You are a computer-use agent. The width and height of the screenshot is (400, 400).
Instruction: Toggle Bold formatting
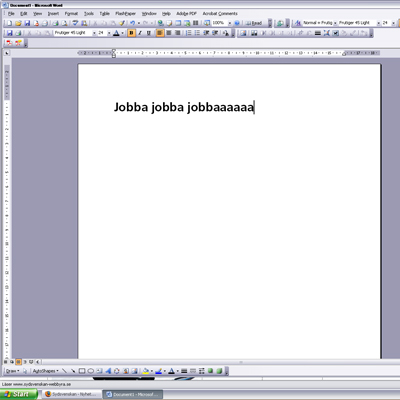click(131, 33)
